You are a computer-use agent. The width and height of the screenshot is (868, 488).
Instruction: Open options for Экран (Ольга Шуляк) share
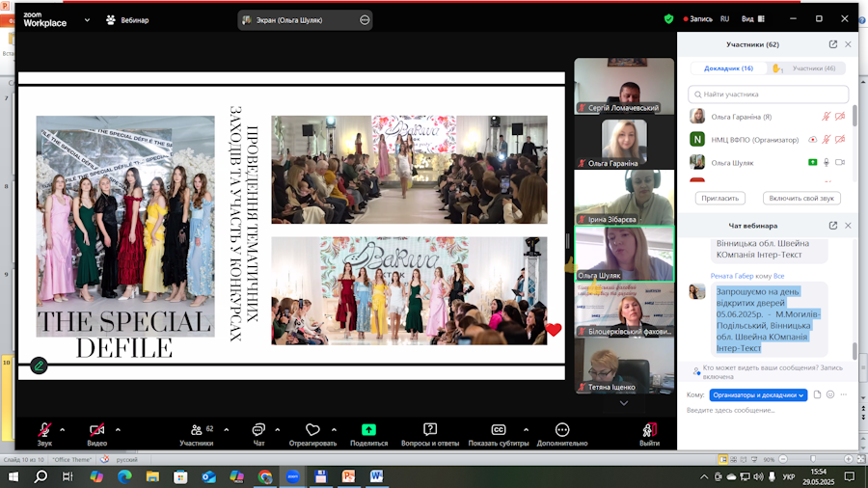365,20
